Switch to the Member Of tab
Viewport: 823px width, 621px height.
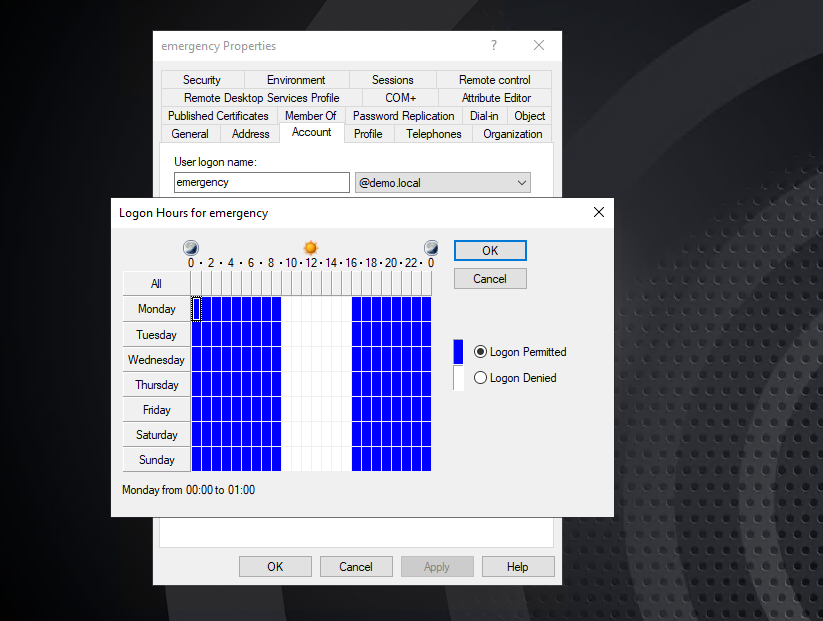pyautogui.click(x=311, y=115)
